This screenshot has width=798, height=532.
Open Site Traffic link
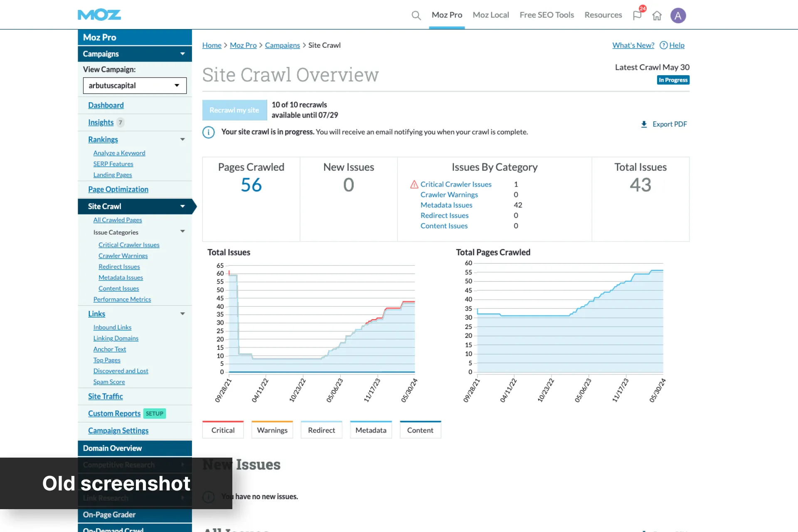click(105, 397)
